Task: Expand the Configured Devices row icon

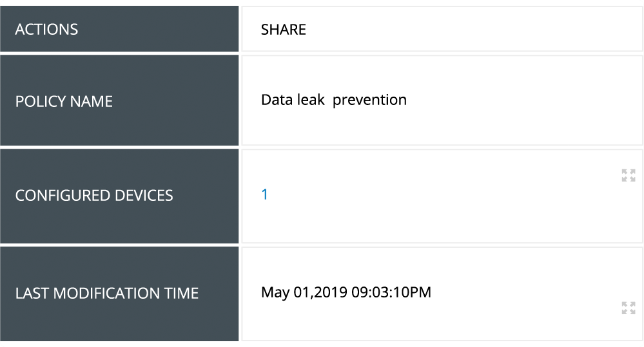Action: click(x=628, y=175)
